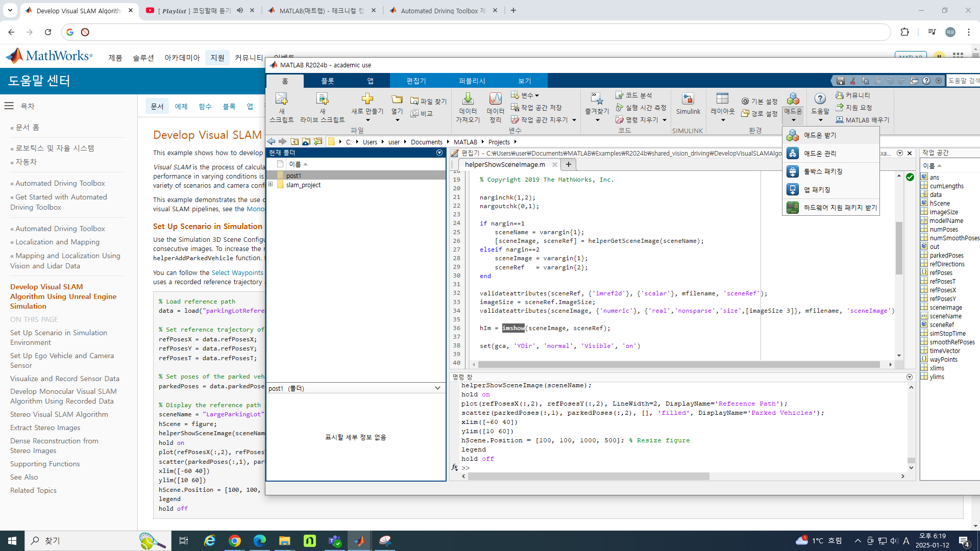Click the New Script icon
The image size is (980, 551).
[281, 98]
